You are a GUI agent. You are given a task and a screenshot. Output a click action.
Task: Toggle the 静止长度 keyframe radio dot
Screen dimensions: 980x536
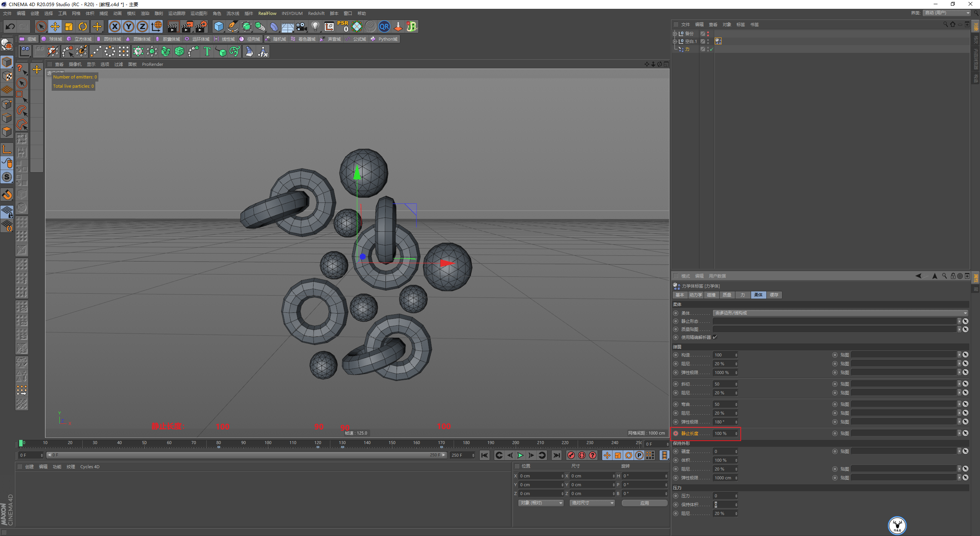pyautogui.click(x=676, y=433)
